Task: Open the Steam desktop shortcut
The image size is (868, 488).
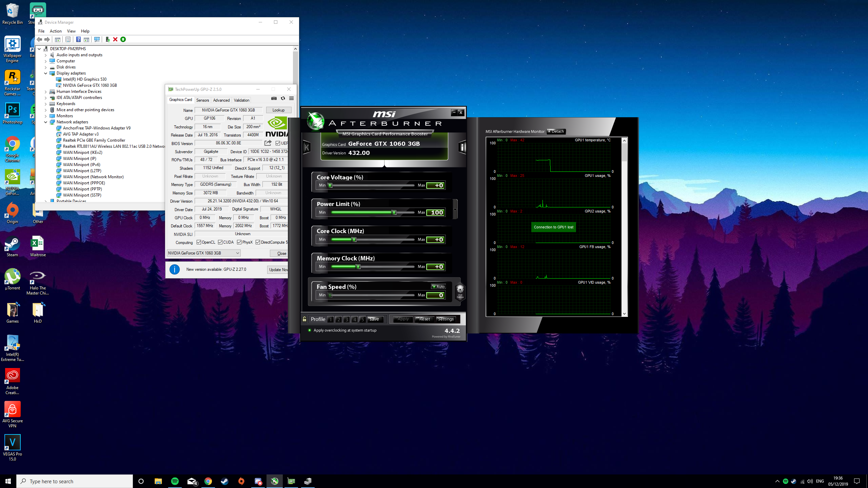Action: coord(13,246)
